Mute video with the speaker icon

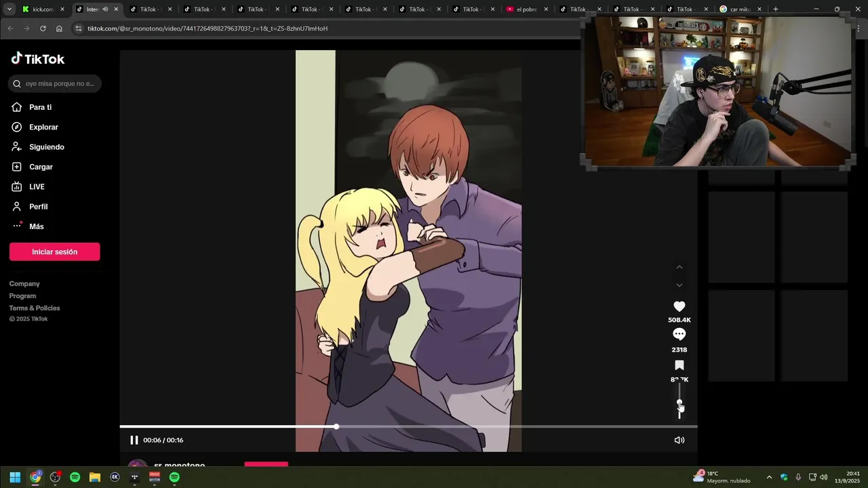(679, 440)
